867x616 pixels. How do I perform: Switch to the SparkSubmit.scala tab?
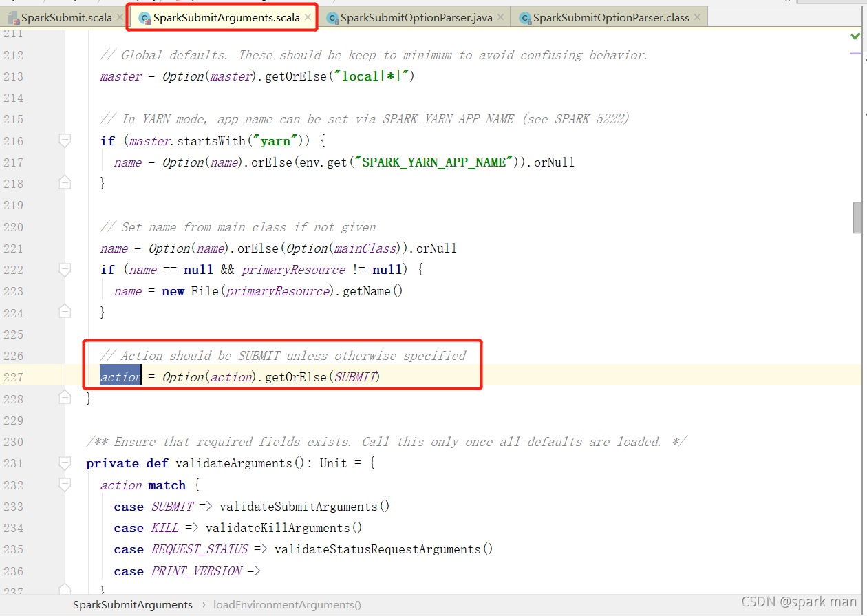point(66,18)
